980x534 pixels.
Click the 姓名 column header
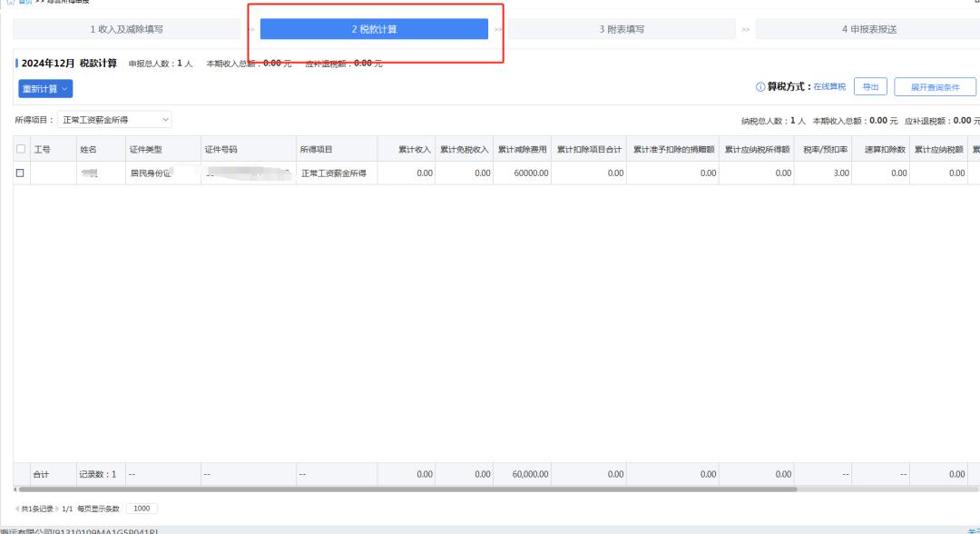pos(88,149)
